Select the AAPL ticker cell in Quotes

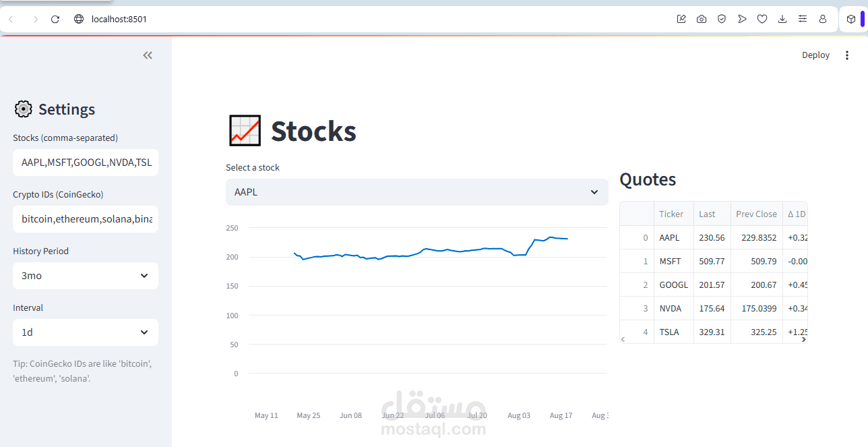pyautogui.click(x=673, y=237)
